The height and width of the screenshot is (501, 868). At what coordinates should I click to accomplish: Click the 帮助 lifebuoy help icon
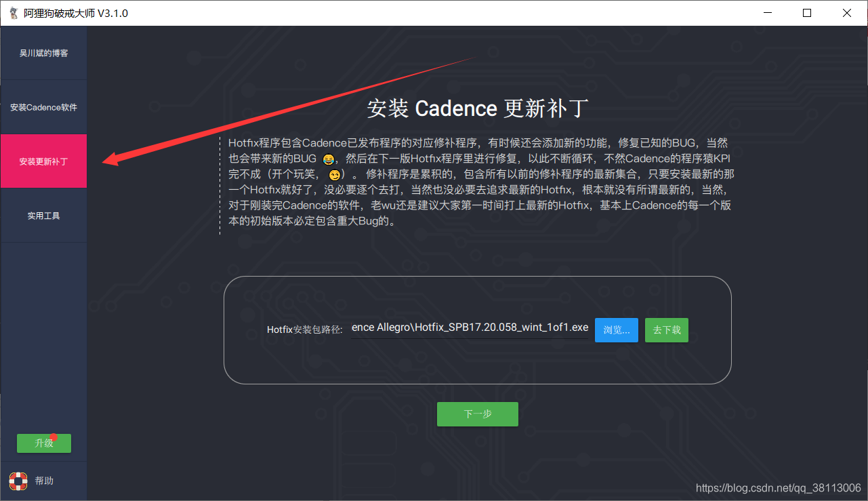(x=18, y=481)
